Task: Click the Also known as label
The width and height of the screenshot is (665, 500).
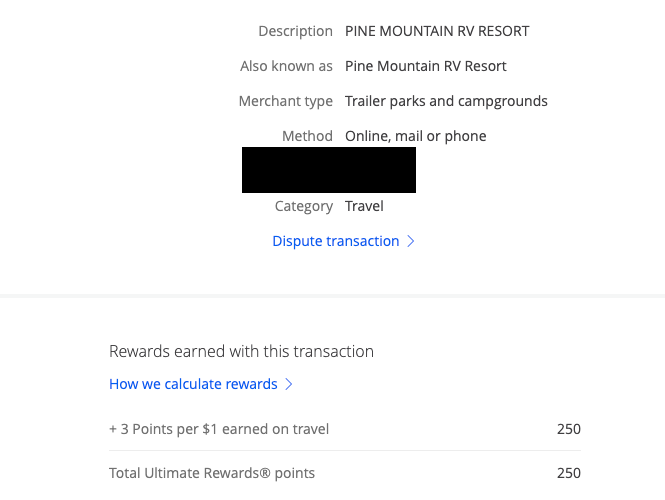Action: 286,66
